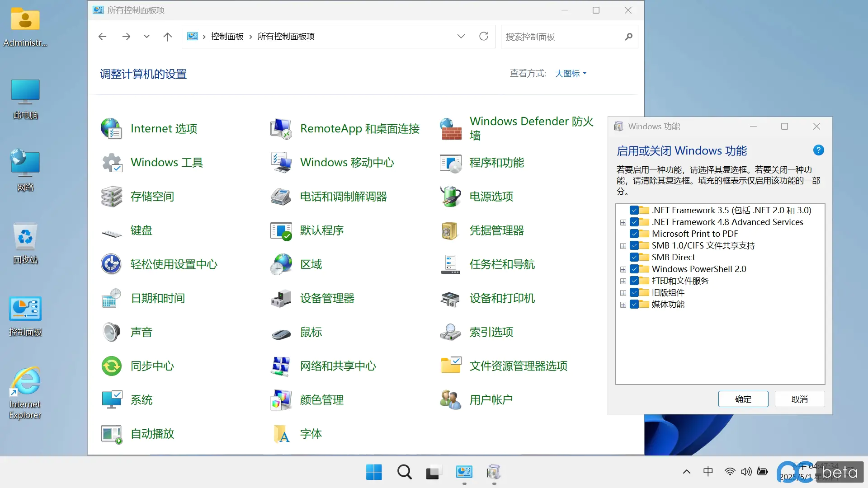Open 查看方式 大图标 dropdown
The height and width of the screenshot is (488, 868).
[571, 74]
